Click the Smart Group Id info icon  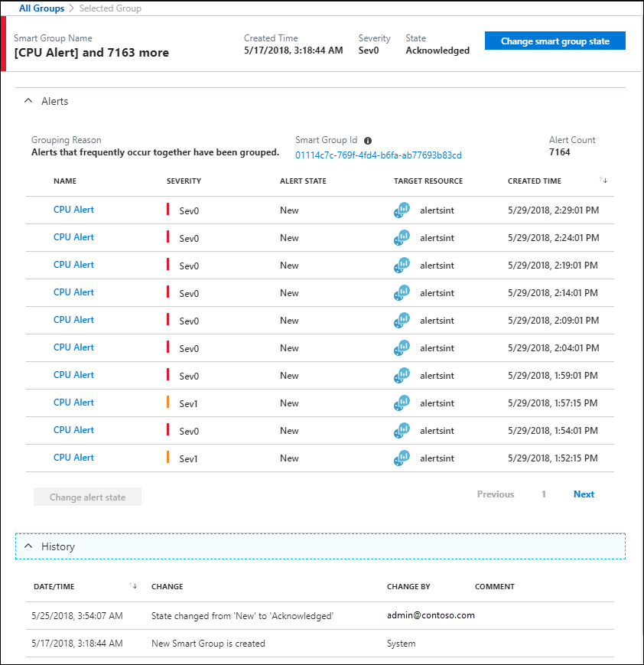click(368, 141)
